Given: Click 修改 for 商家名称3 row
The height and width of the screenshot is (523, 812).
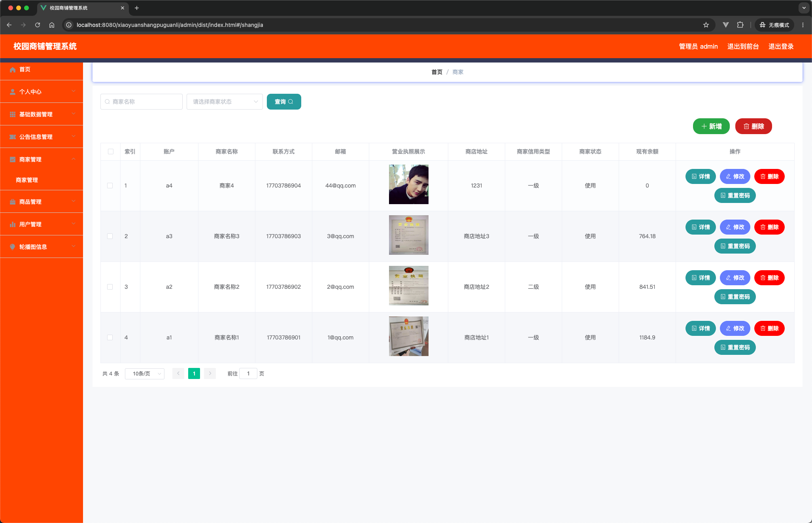Looking at the screenshot, I should (x=735, y=227).
